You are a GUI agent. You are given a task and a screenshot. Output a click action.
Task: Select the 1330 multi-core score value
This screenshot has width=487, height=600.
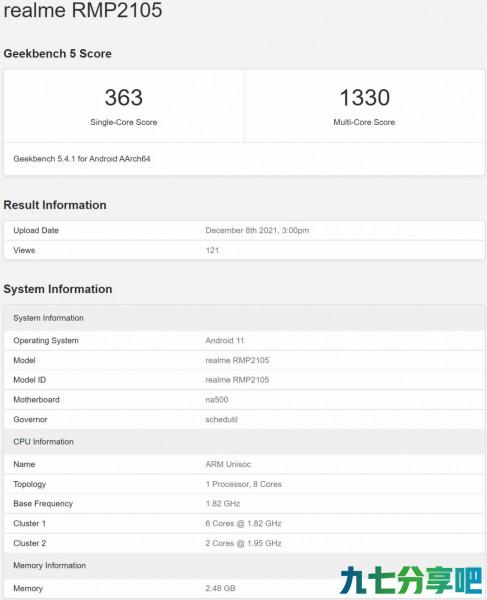click(x=365, y=98)
